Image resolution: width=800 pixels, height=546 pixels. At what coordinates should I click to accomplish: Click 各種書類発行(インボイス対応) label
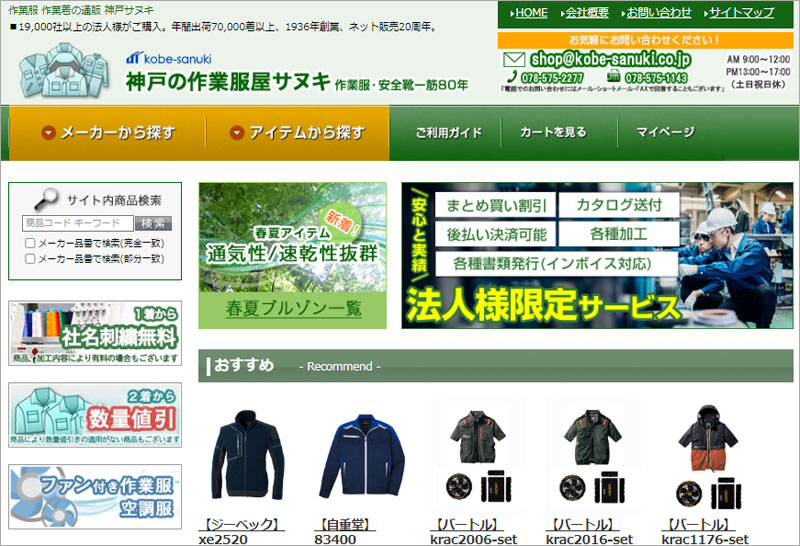click(x=557, y=263)
